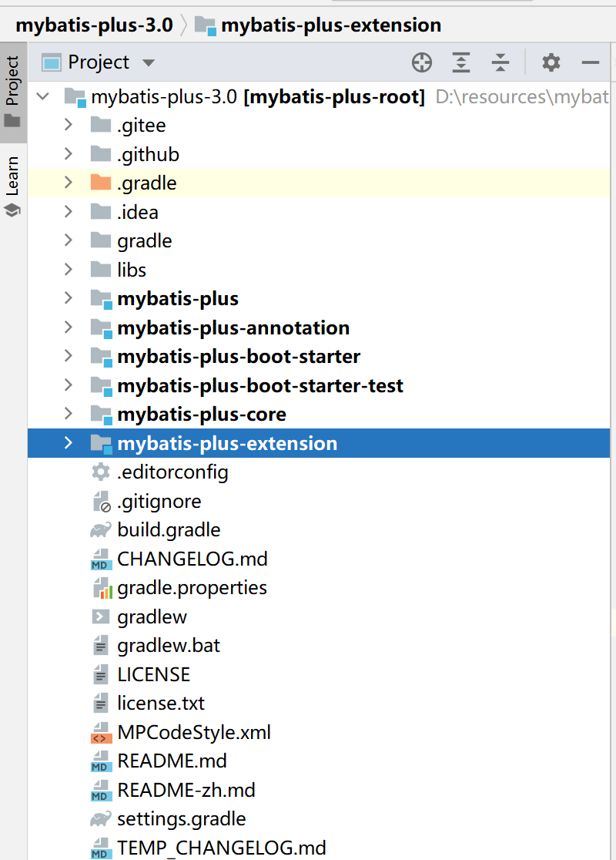Screen dimensions: 616x860
Task: Click the .gitee folder icon
Action: point(101,125)
